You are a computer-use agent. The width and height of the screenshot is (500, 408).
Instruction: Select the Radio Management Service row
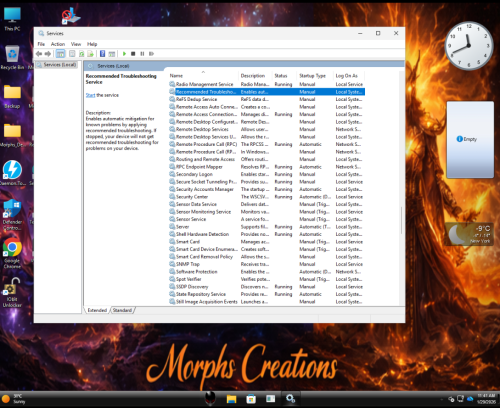tap(267, 84)
